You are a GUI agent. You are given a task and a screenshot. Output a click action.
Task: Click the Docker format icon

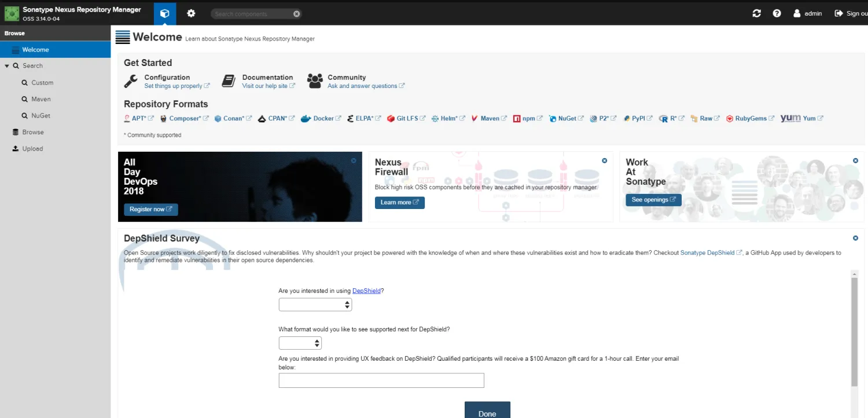pyautogui.click(x=306, y=119)
